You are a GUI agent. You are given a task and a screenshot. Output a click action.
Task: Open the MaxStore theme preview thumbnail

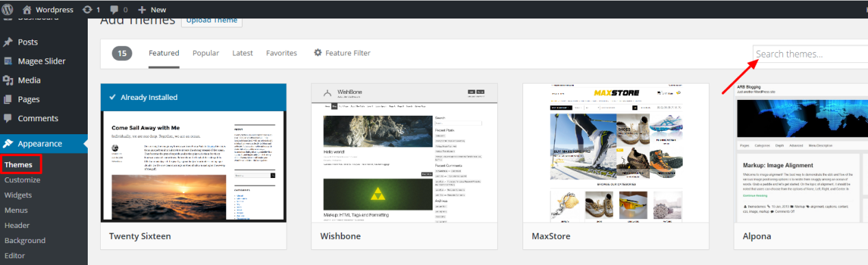[x=616, y=153]
